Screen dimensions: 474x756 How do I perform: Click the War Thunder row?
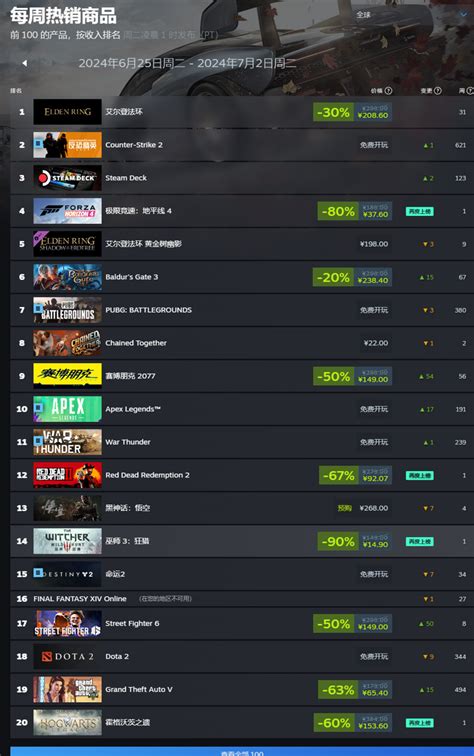pyautogui.click(x=242, y=442)
